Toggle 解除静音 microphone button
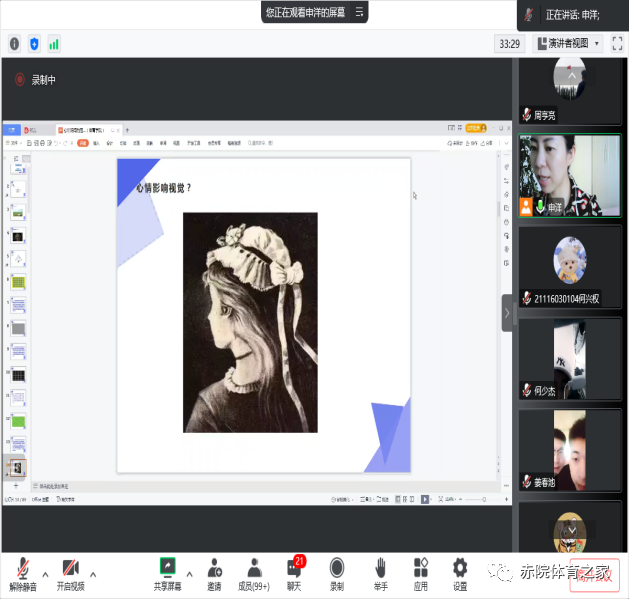Image resolution: width=629 pixels, height=599 pixels. (22, 572)
